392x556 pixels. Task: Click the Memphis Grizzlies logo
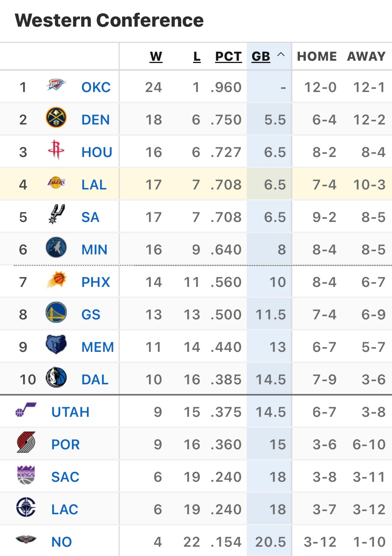[56, 345]
